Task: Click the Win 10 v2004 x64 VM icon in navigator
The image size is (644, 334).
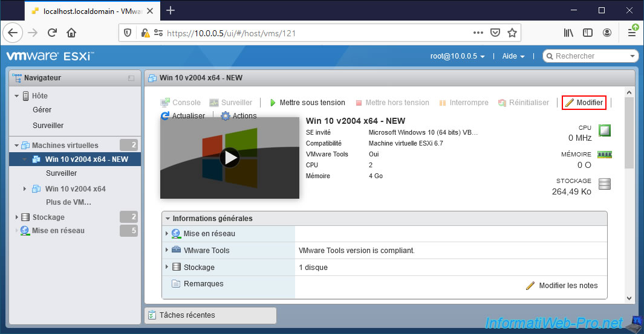Action: (36, 189)
